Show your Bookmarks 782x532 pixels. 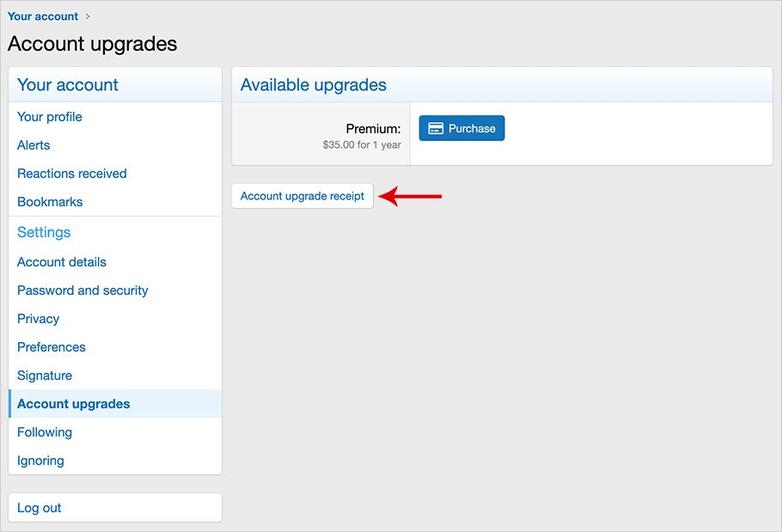[x=50, y=202]
